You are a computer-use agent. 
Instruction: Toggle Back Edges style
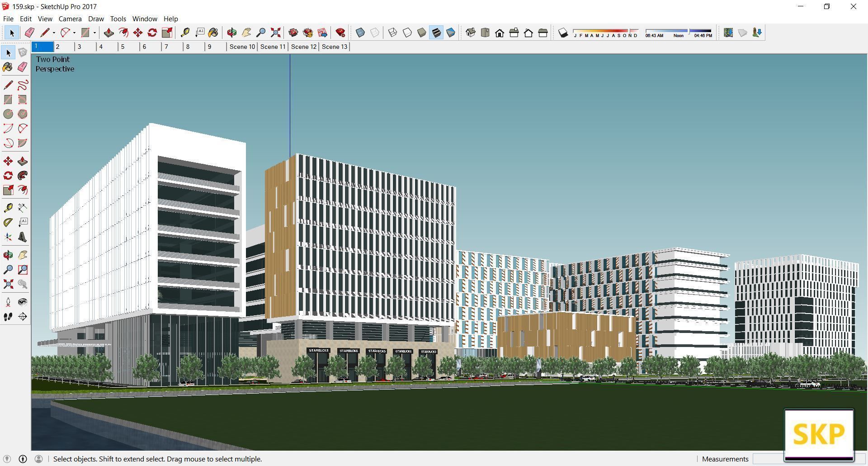coord(375,33)
